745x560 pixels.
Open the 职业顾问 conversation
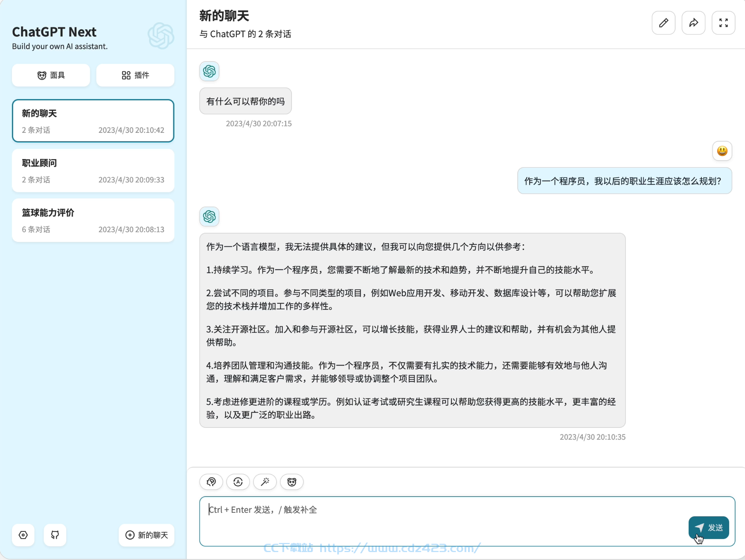[x=93, y=171]
